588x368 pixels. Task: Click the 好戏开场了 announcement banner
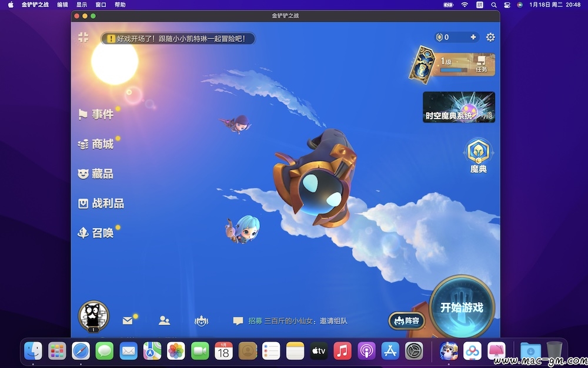(178, 38)
